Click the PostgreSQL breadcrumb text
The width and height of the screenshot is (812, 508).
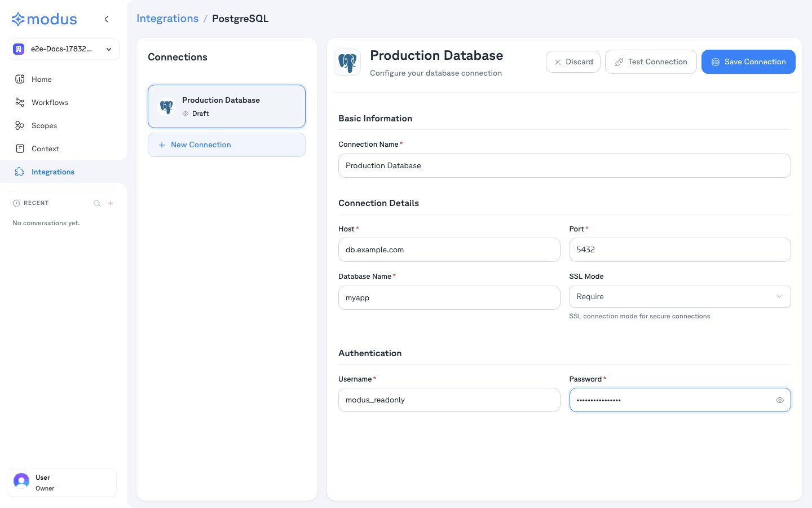(x=240, y=19)
